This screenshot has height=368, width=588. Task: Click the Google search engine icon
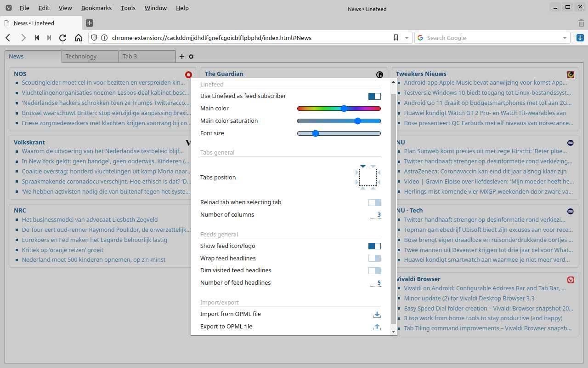[x=420, y=38]
